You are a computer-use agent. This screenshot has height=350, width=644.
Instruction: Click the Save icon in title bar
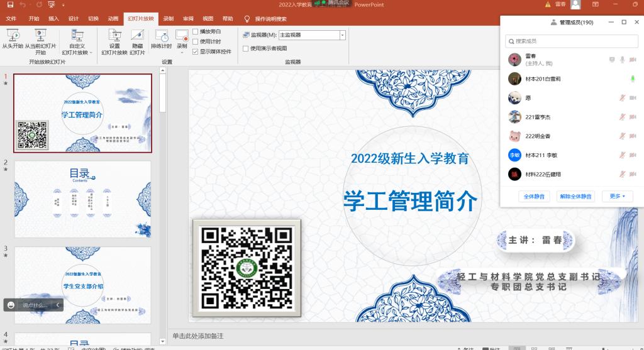point(10,5)
